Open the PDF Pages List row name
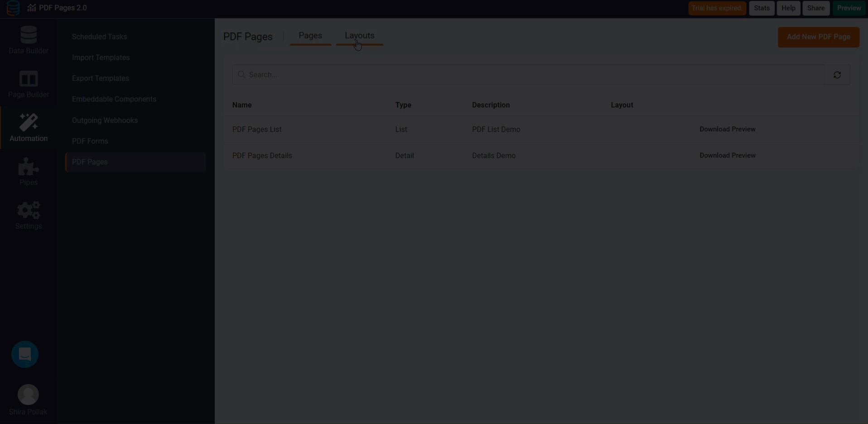 [x=257, y=129]
